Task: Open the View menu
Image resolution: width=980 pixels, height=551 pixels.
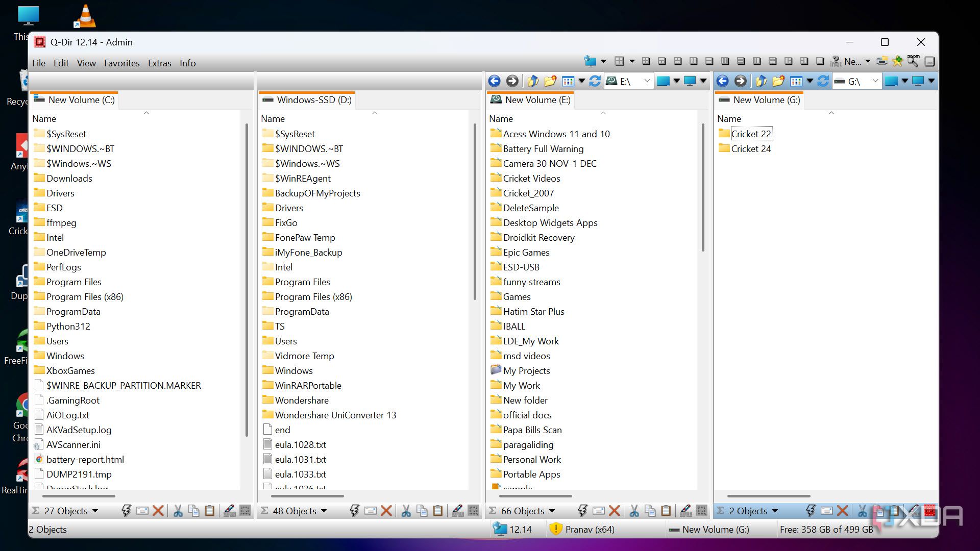Action: coord(86,63)
